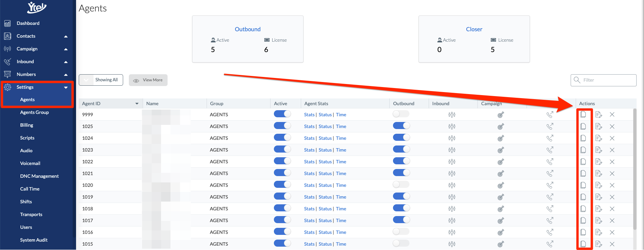Expand the Campaign menu arrow
The height and width of the screenshot is (250, 644).
[x=66, y=49]
